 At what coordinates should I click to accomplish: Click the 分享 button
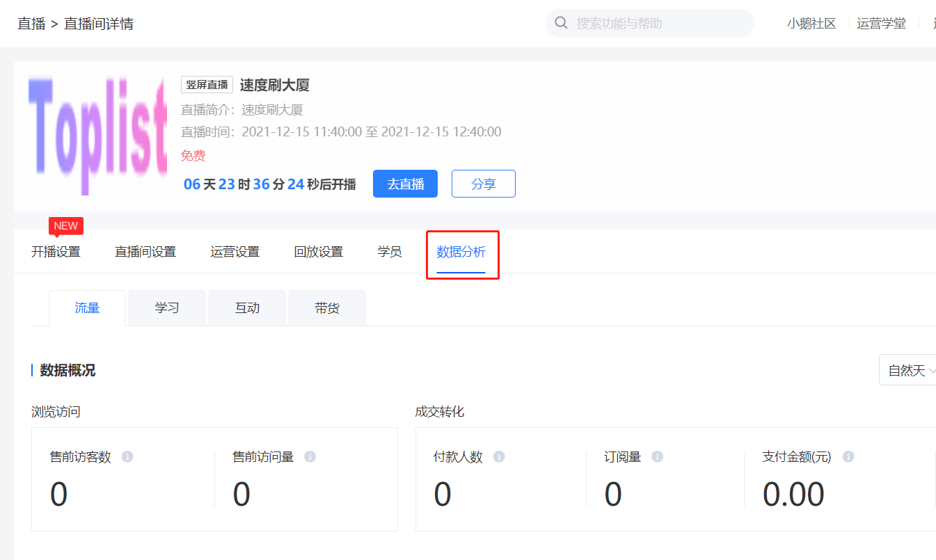484,184
